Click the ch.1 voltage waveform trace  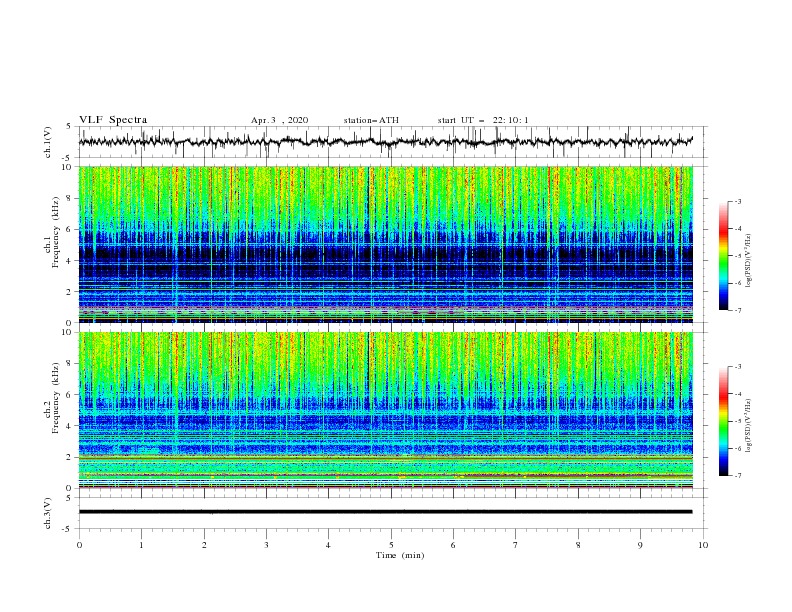[x=385, y=141]
